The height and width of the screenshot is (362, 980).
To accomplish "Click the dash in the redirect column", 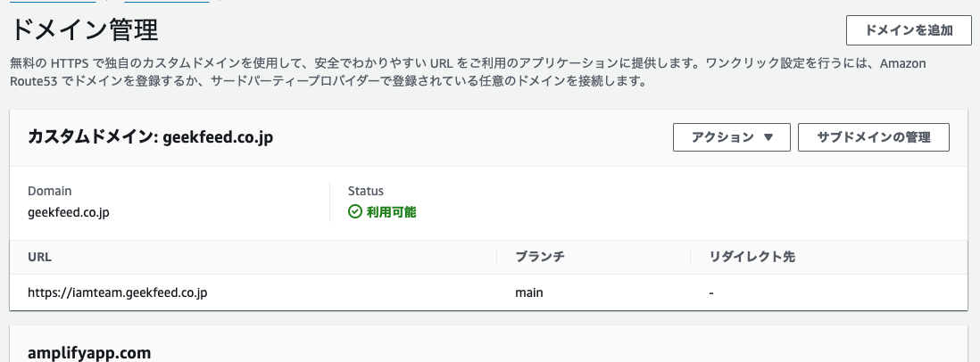I will pos(711,292).
